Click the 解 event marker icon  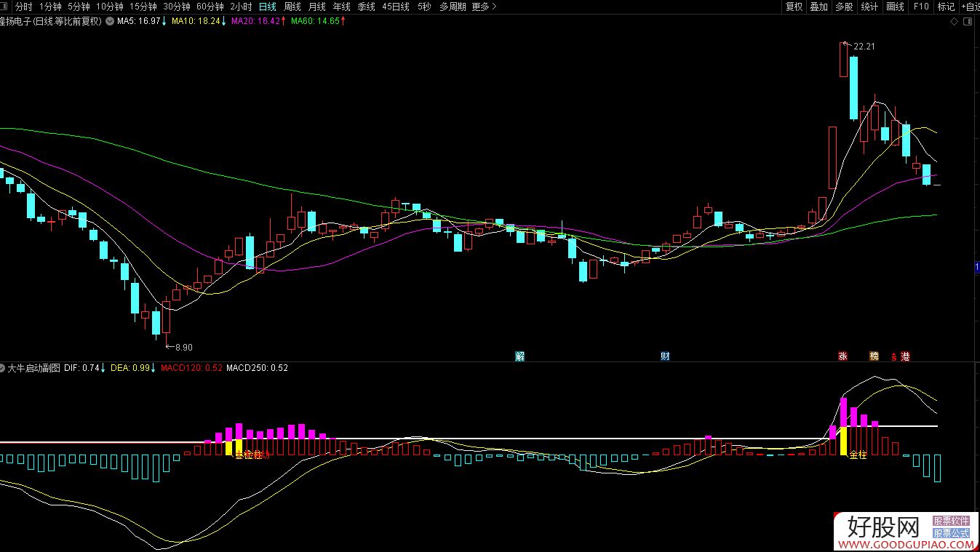(519, 356)
